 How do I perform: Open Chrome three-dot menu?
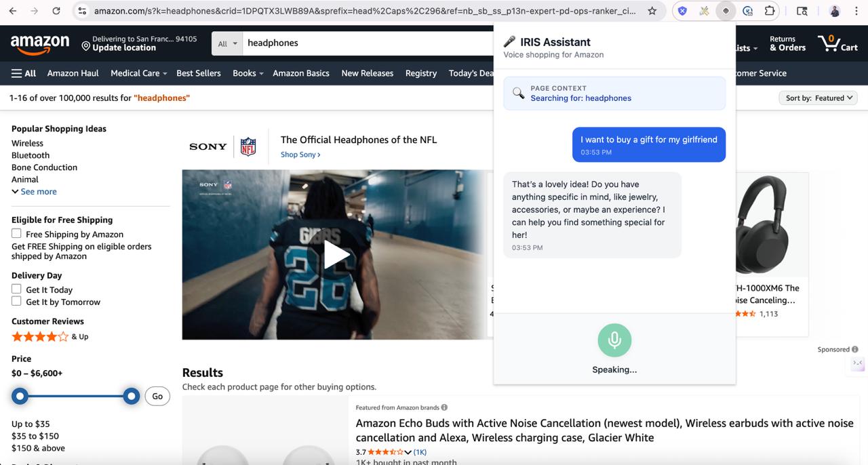point(856,11)
